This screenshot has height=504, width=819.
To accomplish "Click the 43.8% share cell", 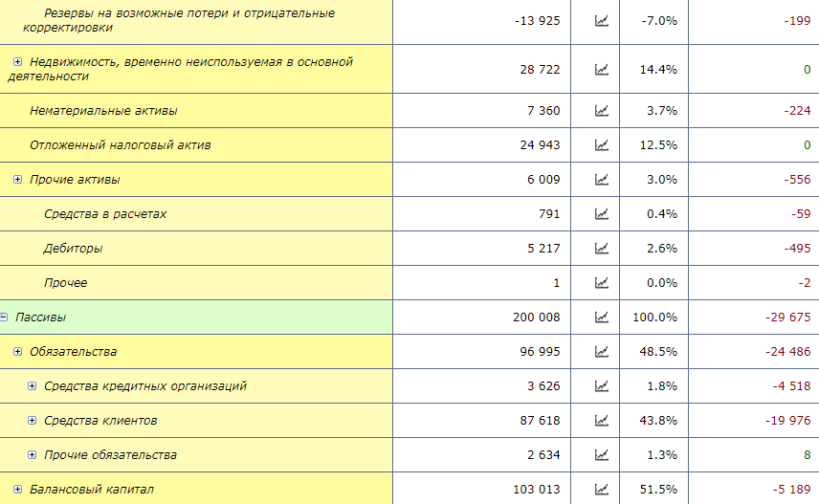I will 658,421.
